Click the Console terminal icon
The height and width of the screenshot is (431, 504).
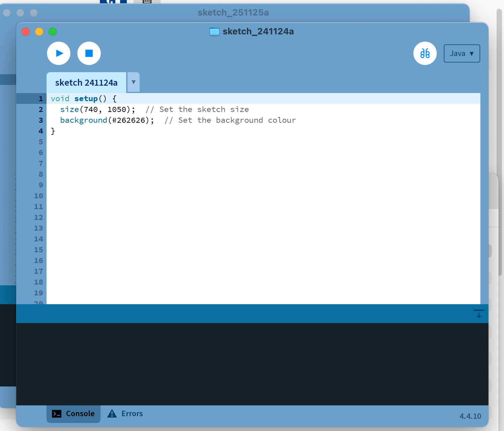click(57, 414)
